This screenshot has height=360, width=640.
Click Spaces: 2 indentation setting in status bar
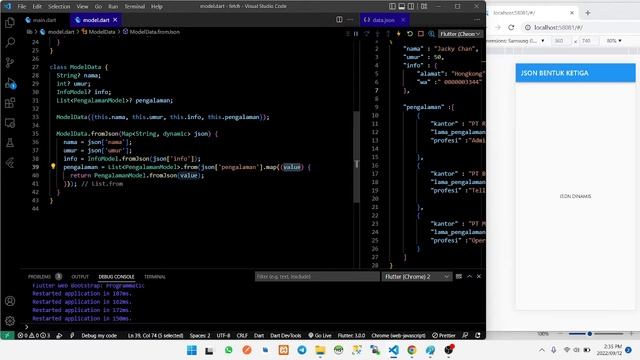tap(200, 336)
